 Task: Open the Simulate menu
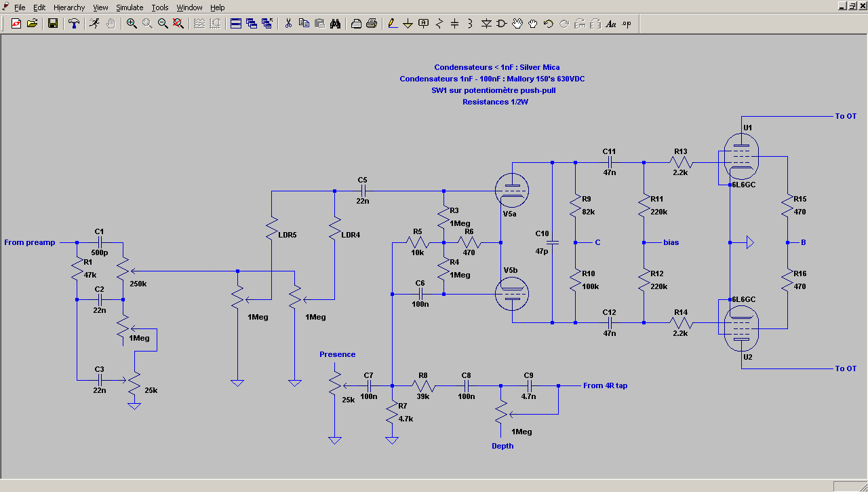click(130, 7)
